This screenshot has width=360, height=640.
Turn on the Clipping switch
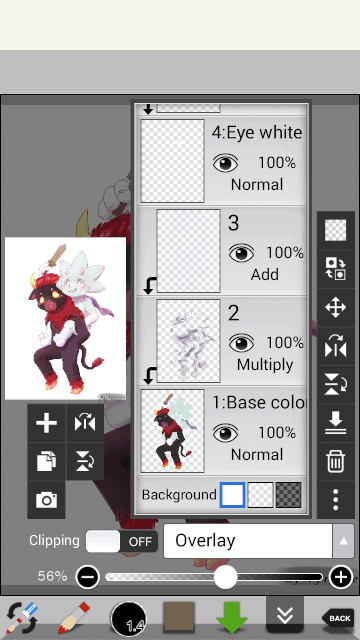tap(122, 541)
